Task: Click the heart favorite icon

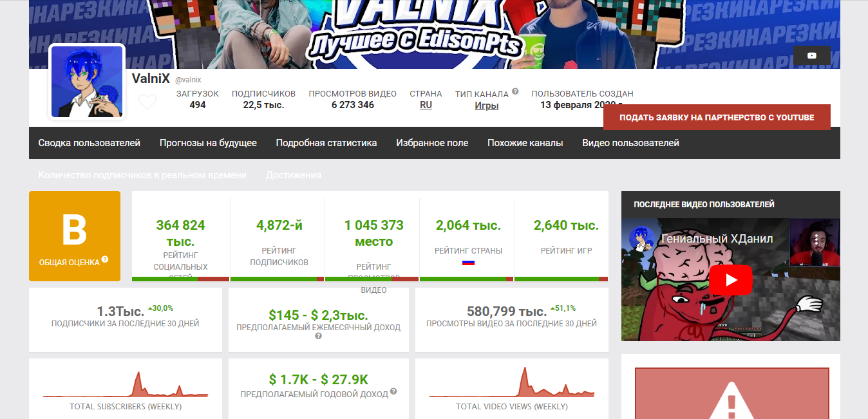Action: coord(147,102)
